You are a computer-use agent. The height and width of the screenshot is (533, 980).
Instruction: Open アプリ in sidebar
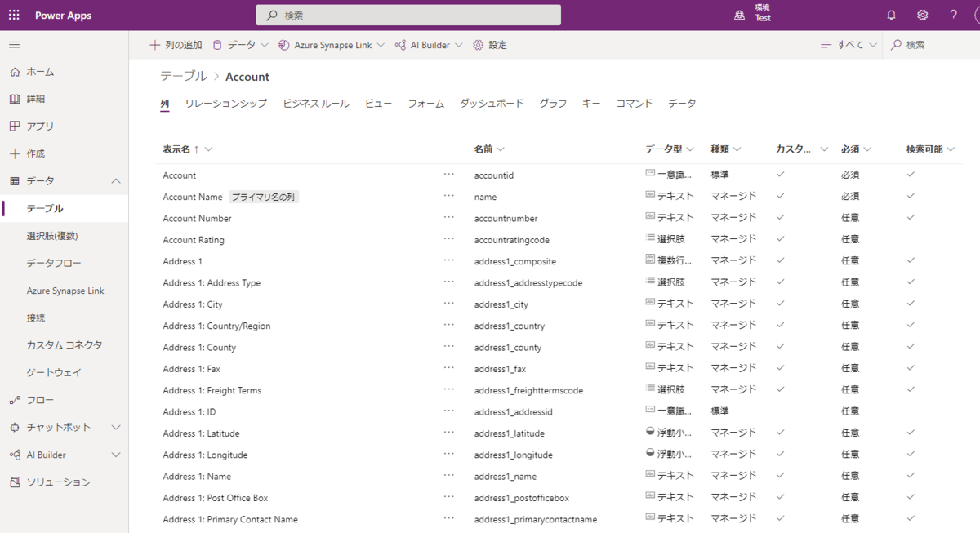coord(40,127)
